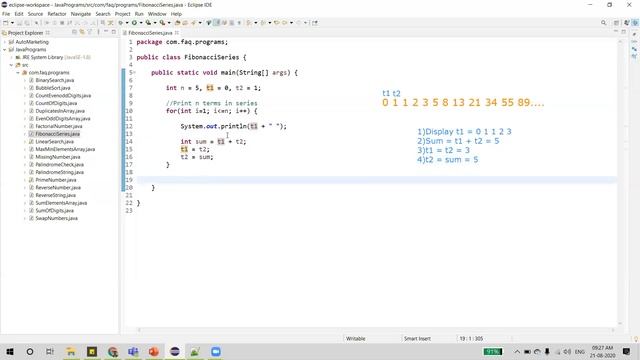640x360 pixels.
Task: Collapse the com.faq.programs package
Action: (x=18, y=73)
